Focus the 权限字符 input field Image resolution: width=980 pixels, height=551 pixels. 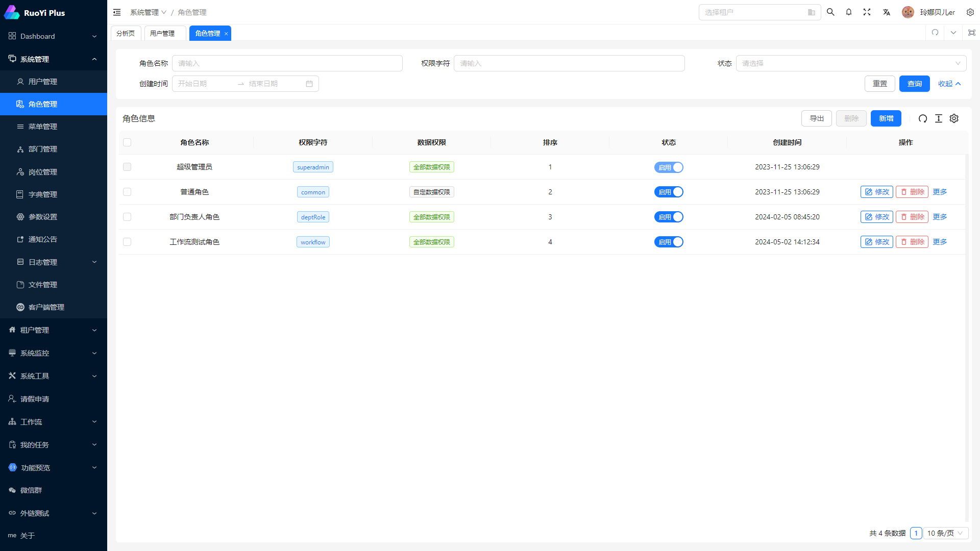(569, 63)
